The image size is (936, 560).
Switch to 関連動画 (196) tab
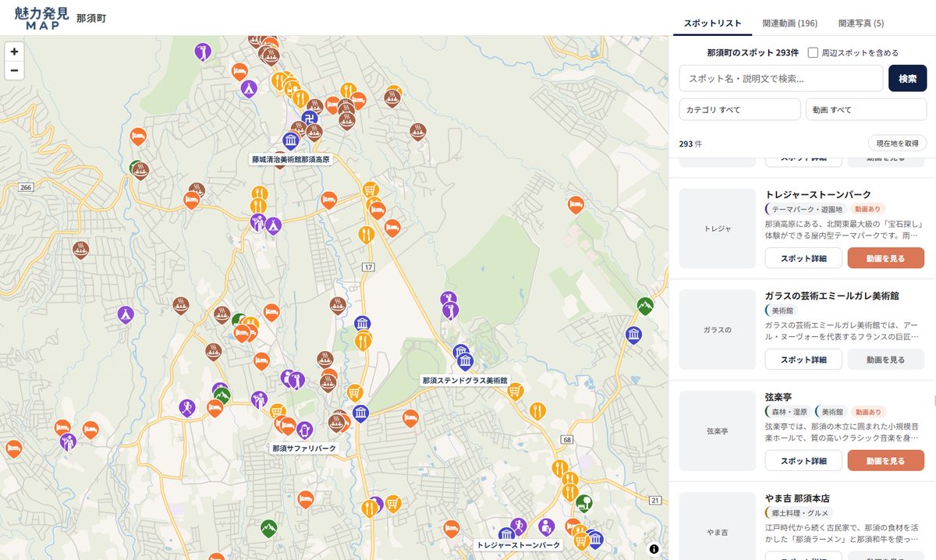(790, 23)
